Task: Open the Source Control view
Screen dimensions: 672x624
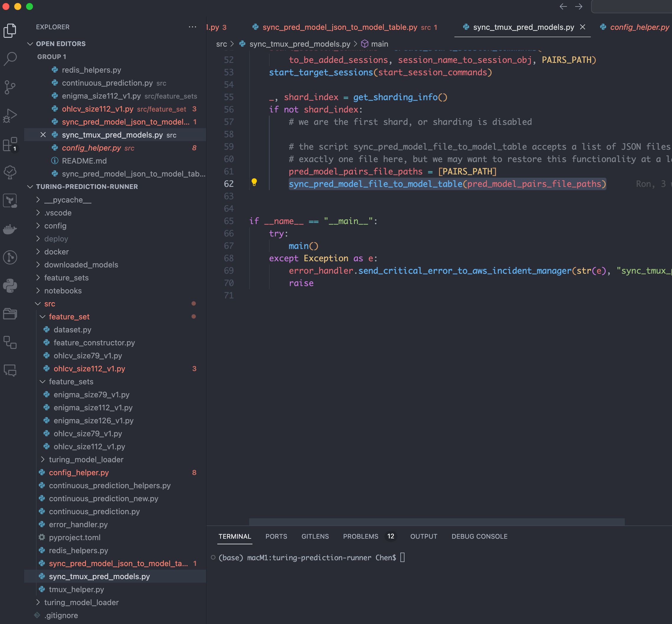Action: (x=10, y=87)
